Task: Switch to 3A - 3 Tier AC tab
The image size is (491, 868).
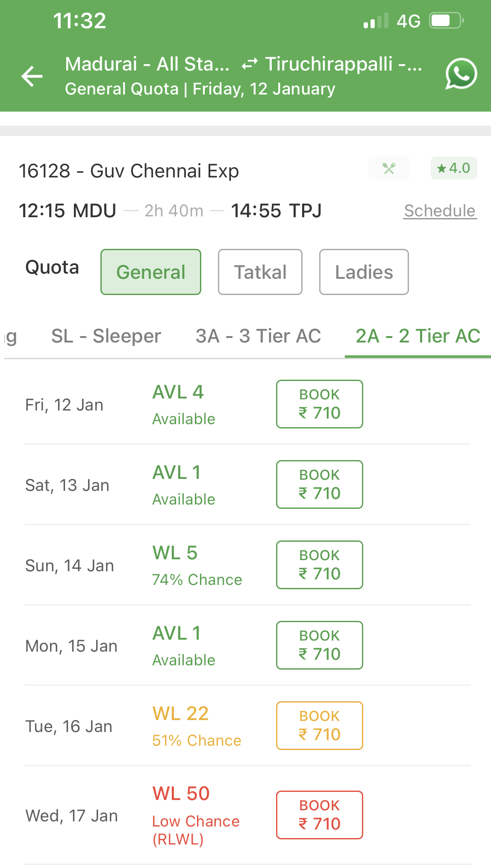Action: coord(258,336)
